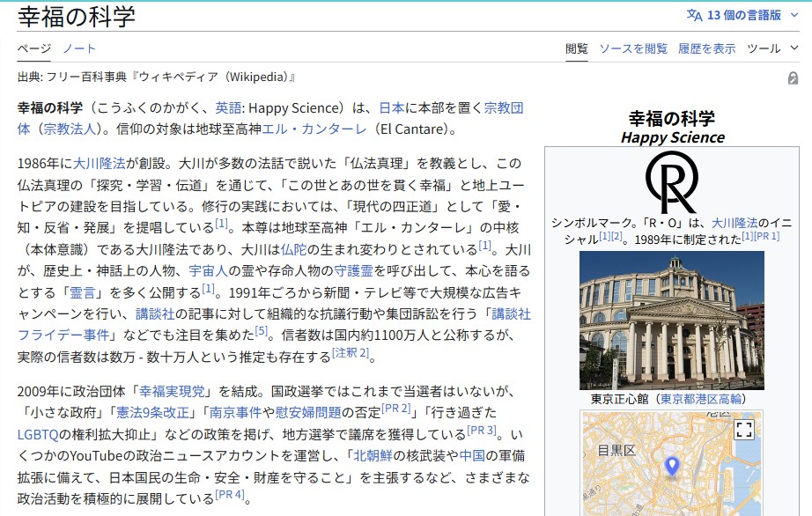Click footnote reference 注釈 2
The width and height of the screenshot is (812, 516).
(x=350, y=354)
